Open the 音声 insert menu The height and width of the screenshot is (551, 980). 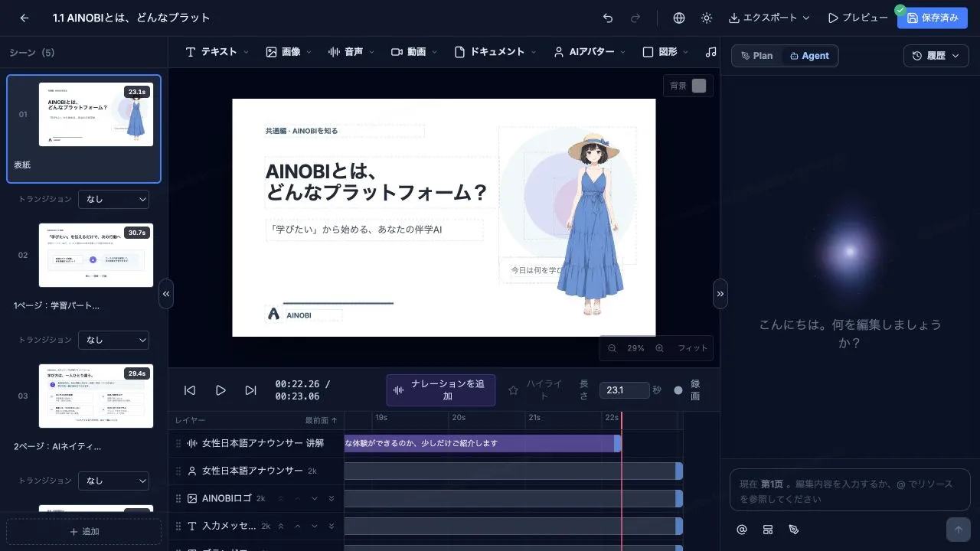tap(351, 52)
